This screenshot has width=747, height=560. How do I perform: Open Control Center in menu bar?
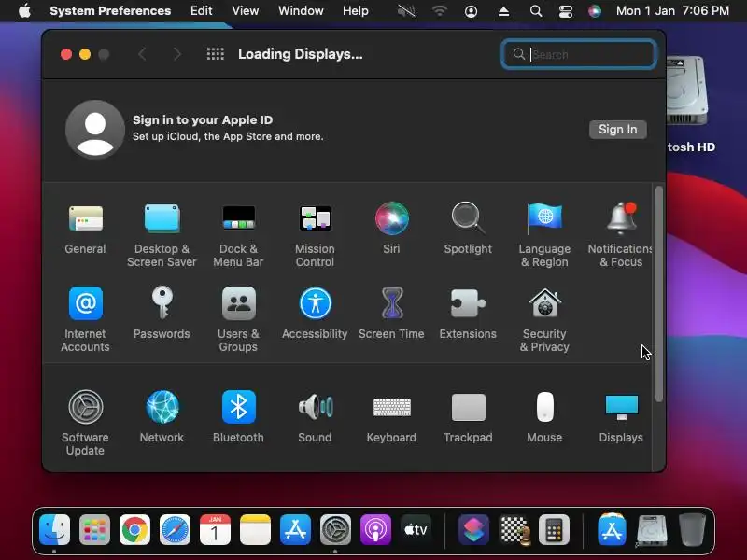pos(566,11)
